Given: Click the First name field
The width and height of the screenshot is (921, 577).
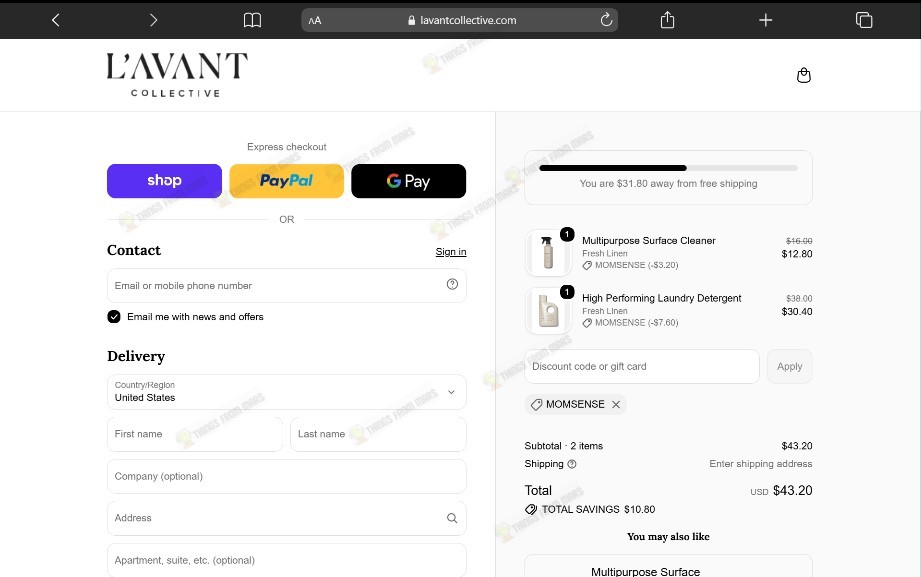Looking at the screenshot, I should (x=195, y=434).
